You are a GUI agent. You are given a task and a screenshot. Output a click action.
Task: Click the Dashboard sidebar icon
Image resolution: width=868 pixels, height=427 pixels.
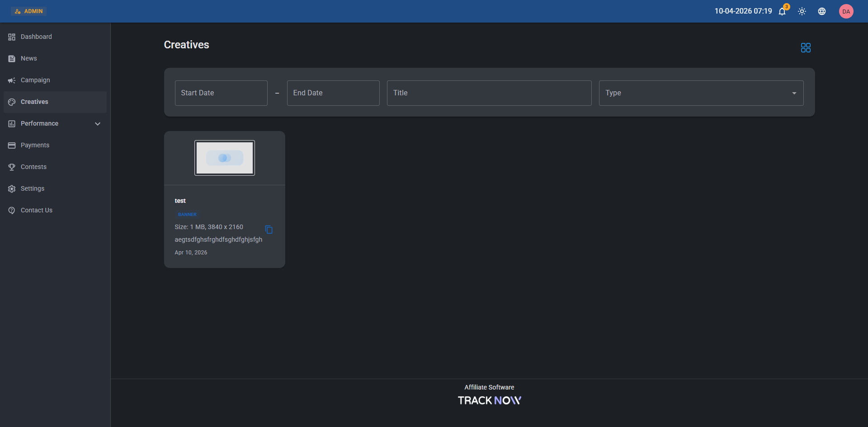pyautogui.click(x=12, y=37)
